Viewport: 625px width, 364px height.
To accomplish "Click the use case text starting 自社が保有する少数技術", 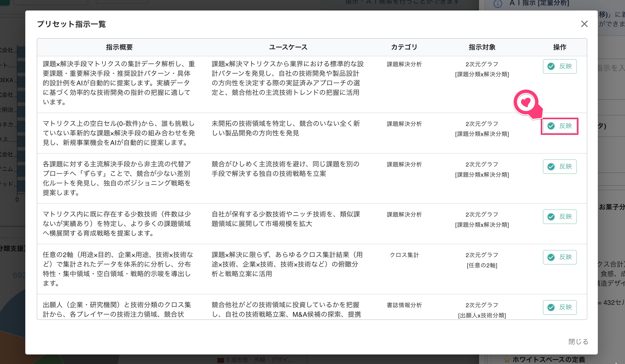I will [x=286, y=219].
